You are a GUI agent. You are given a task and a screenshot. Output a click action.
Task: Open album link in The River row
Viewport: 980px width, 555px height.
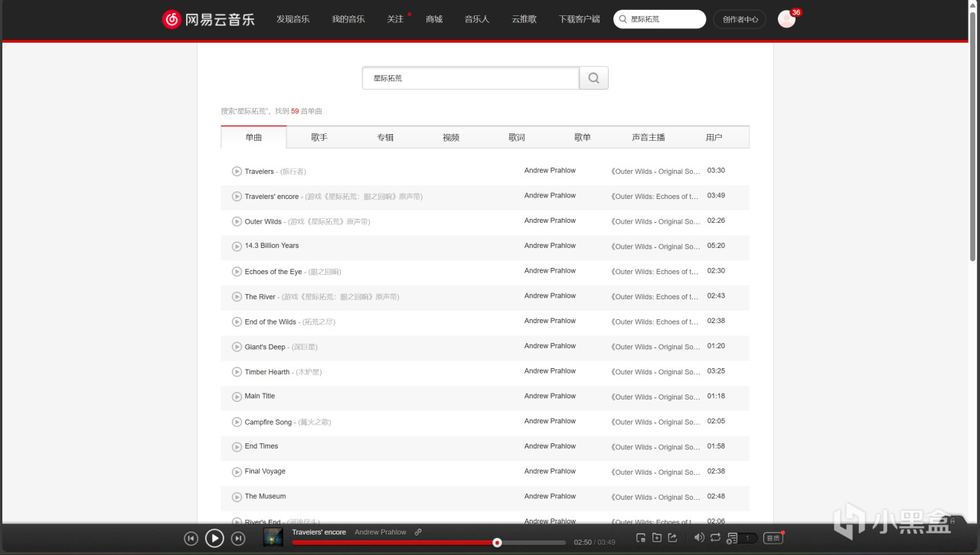tap(655, 296)
